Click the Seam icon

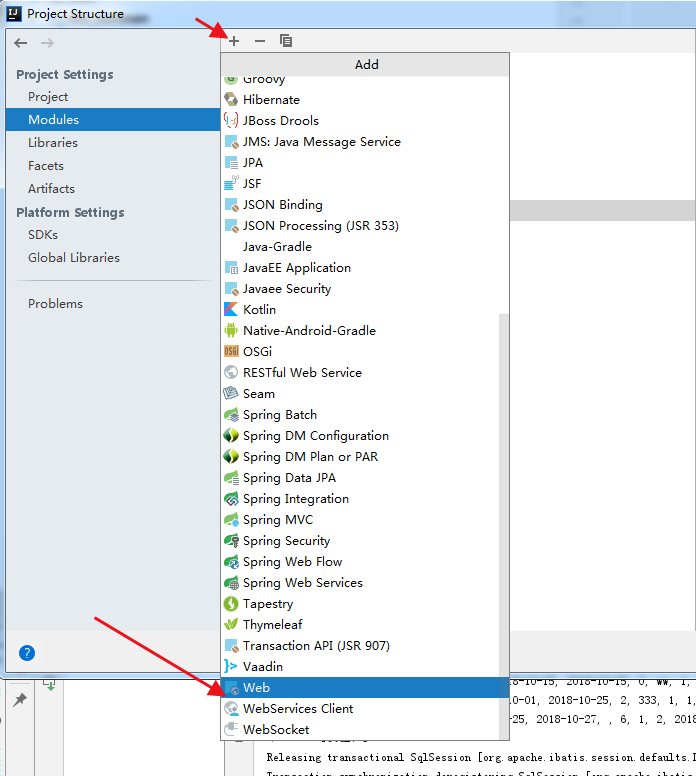coord(231,393)
